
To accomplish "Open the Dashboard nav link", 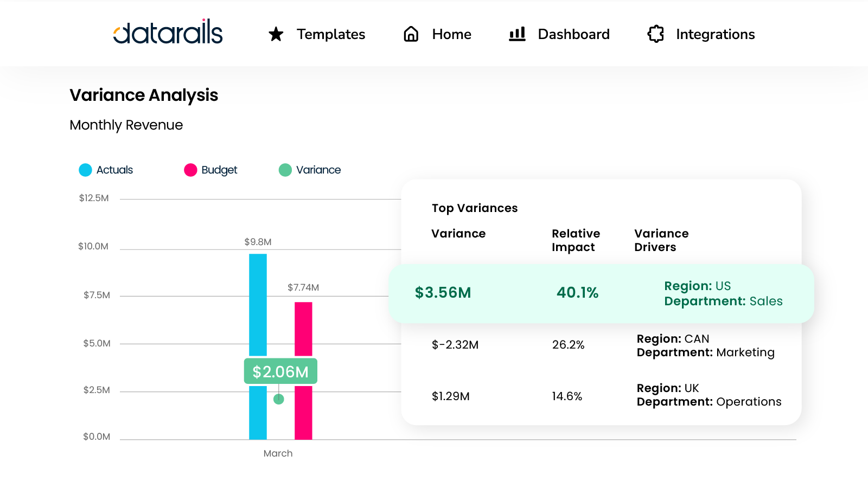I will [573, 34].
